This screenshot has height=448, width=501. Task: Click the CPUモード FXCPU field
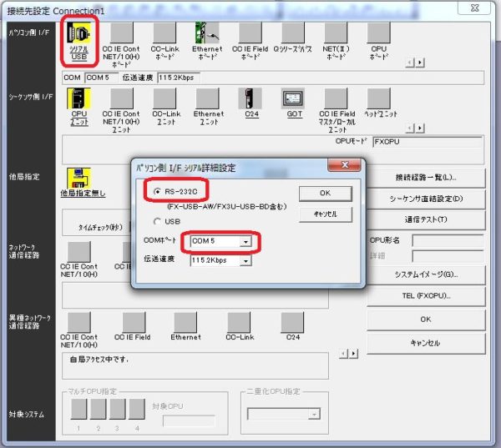coord(428,142)
